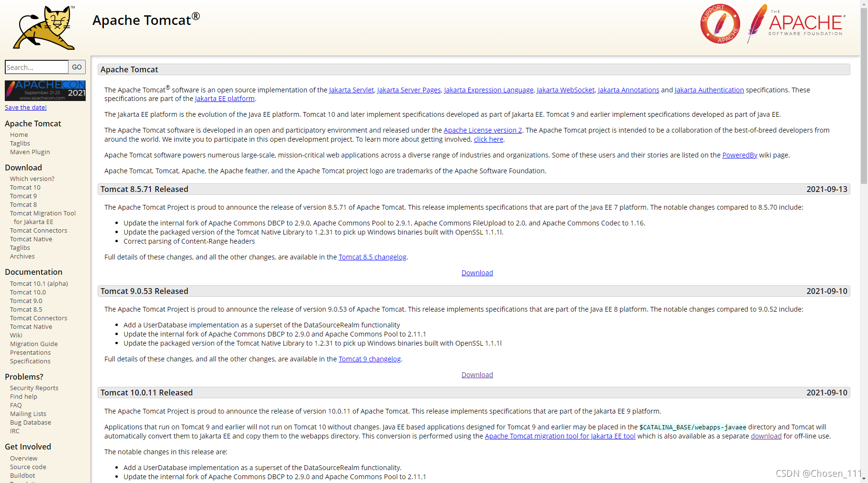The width and height of the screenshot is (868, 483).
Task: Open the FAQ link
Action: click(x=16, y=405)
